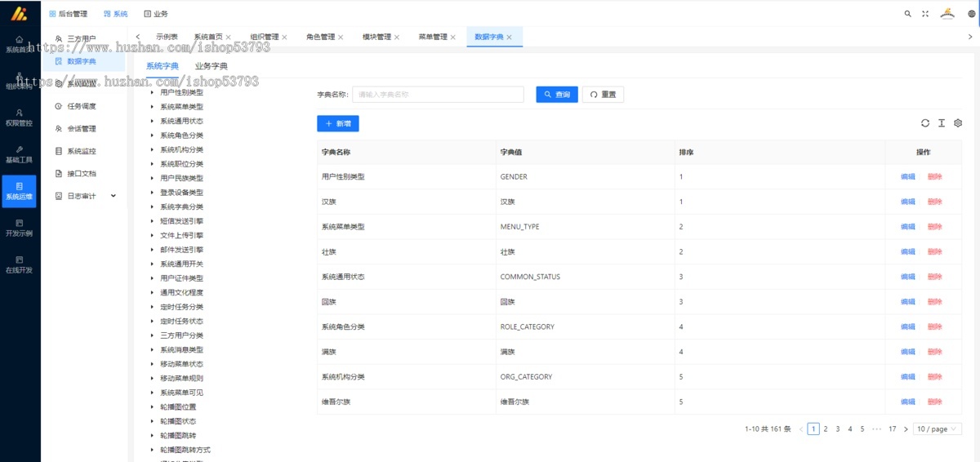Click the COMMON_STATUS value cell
The image size is (980, 462).
coord(531,278)
